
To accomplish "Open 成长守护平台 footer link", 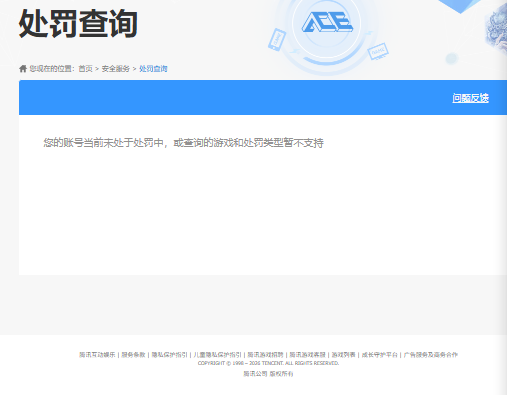I will [x=380, y=355].
